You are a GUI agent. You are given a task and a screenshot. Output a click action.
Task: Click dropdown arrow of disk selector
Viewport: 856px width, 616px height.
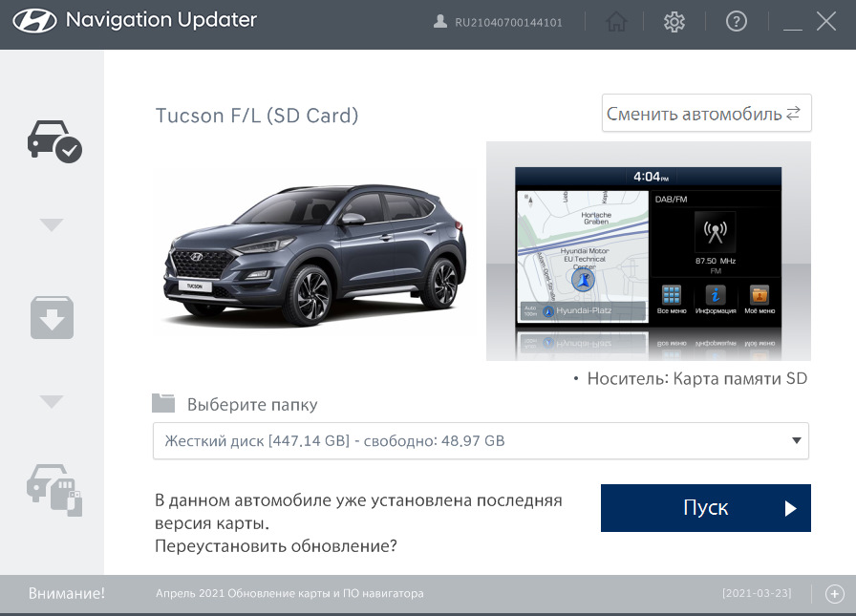click(x=797, y=441)
